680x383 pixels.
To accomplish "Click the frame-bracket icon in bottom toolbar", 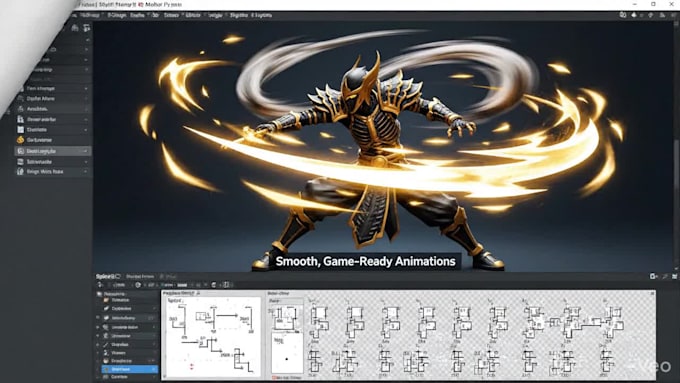I will tap(226, 285).
